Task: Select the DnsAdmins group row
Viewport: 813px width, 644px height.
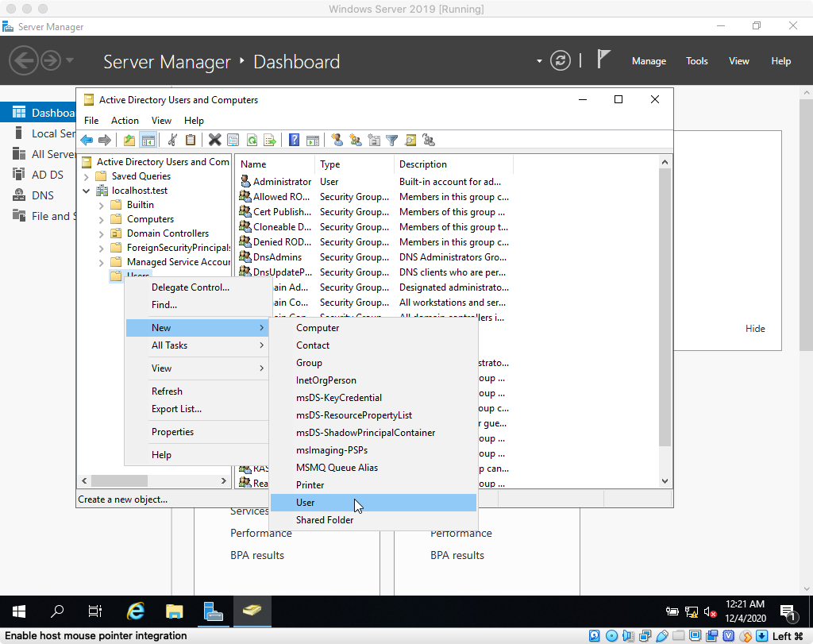Action: pos(376,257)
